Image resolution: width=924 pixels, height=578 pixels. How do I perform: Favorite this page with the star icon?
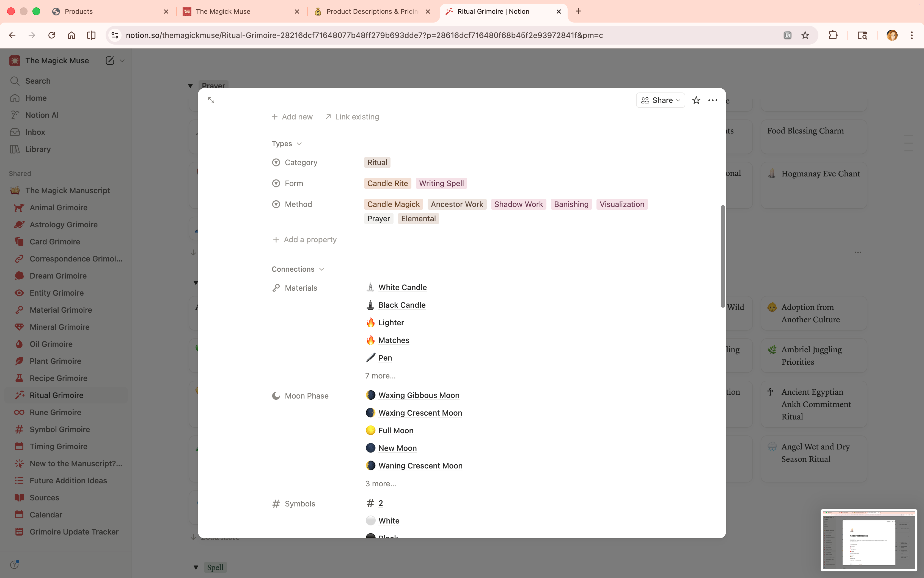696,100
